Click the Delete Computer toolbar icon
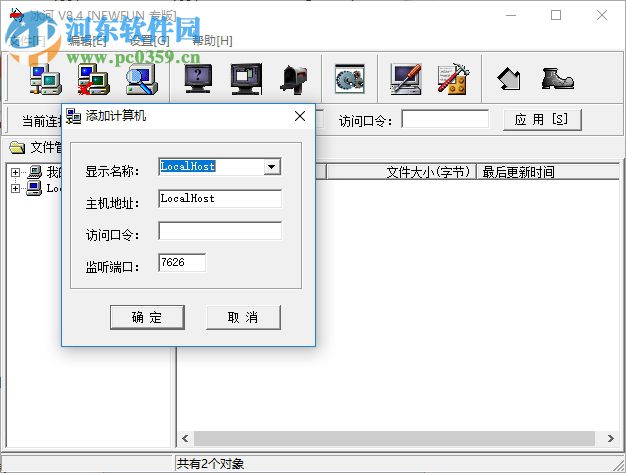This screenshot has width=626, height=473. point(93,79)
